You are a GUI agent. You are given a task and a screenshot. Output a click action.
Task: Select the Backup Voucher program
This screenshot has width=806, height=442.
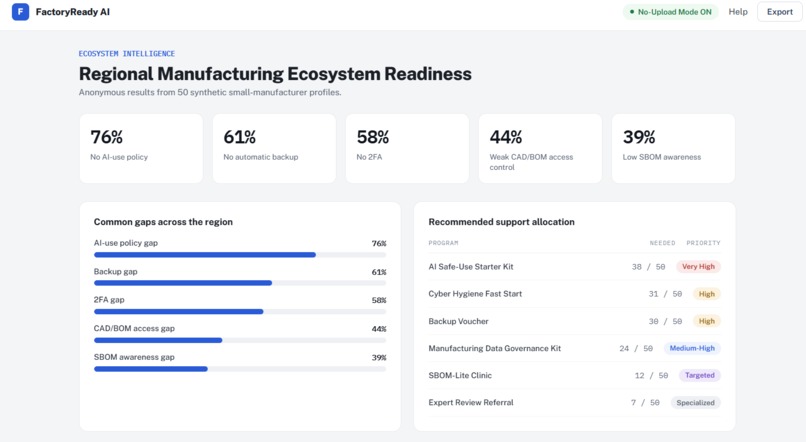459,321
